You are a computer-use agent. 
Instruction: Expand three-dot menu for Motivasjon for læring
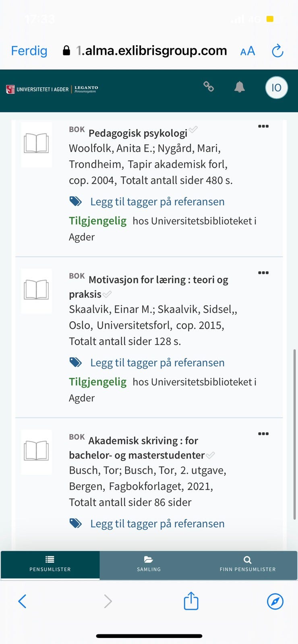[x=263, y=273]
